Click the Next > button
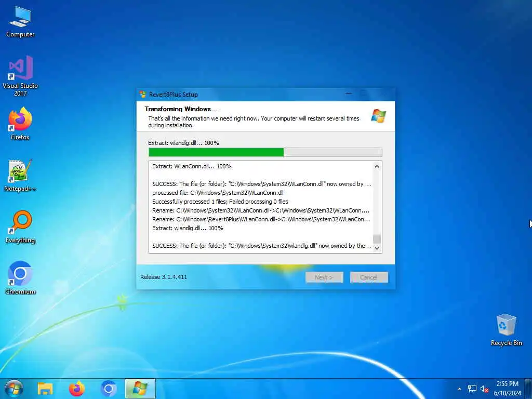Screen dimensions: 532x399 pyautogui.click(x=324, y=277)
